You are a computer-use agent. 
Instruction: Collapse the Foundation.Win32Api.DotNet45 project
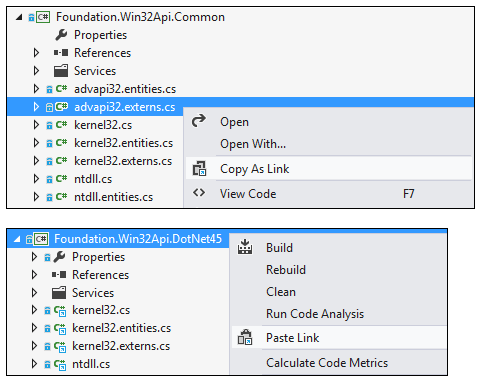pos(17,239)
